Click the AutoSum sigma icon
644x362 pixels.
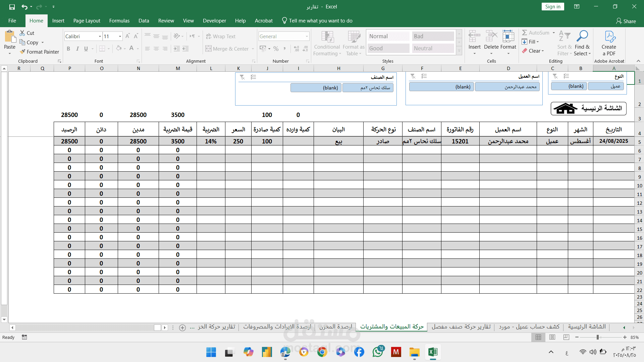point(525,33)
